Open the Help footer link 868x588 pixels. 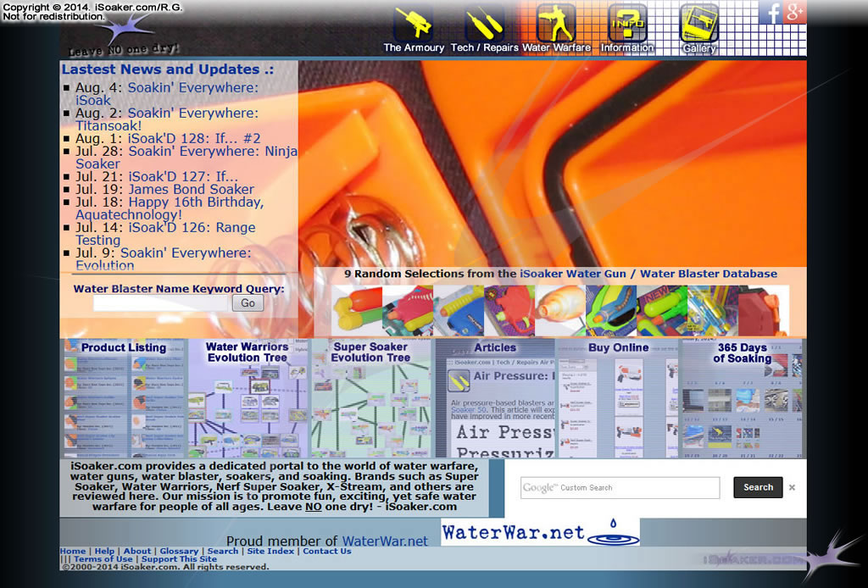click(x=104, y=551)
